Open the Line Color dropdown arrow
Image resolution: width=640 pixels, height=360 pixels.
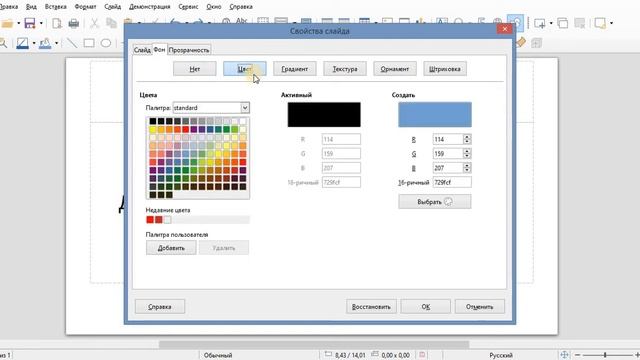[33, 43]
